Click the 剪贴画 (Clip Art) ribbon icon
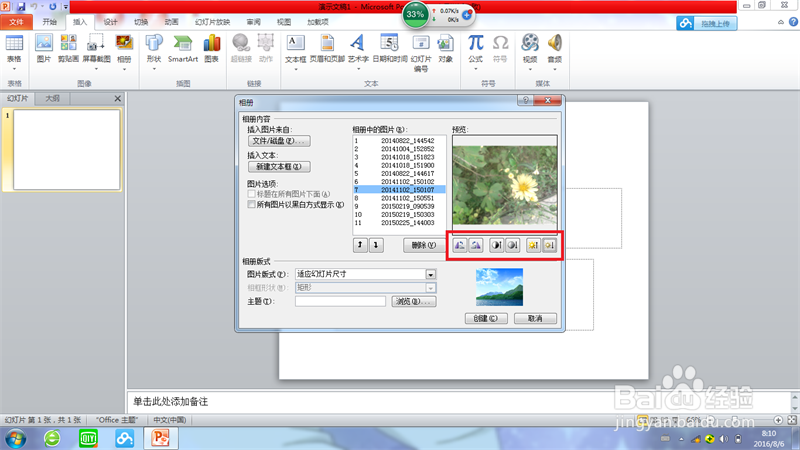This screenshot has height=450, width=800. click(x=68, y=49)
